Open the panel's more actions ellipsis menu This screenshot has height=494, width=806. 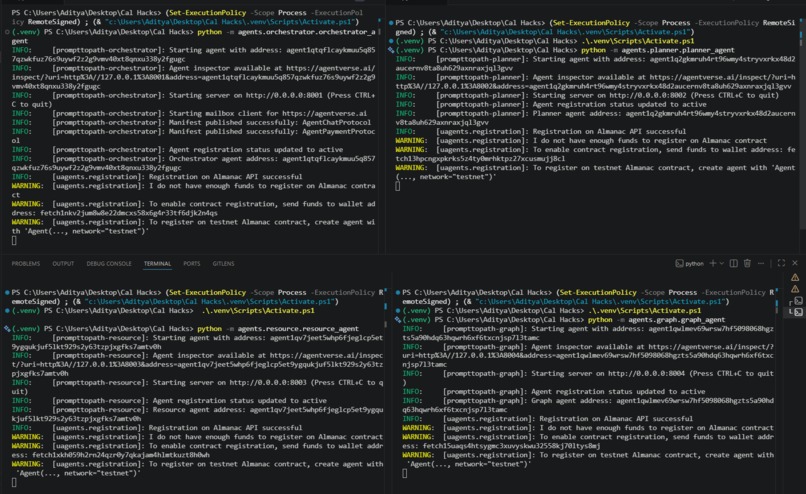tap(761, 263)
